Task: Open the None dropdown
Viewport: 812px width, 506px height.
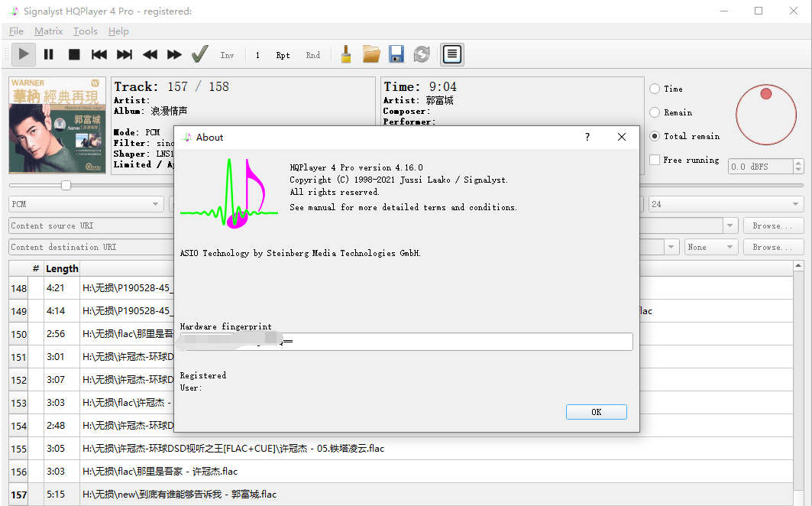Action: point(711,247)
